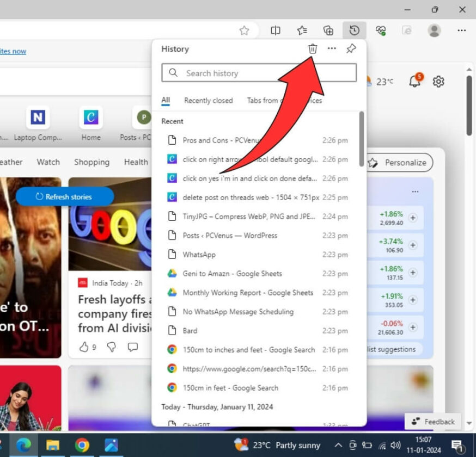Delete browsing history using the trash icon
This screenshot has height=457, width=476.
tap(312, 48)
